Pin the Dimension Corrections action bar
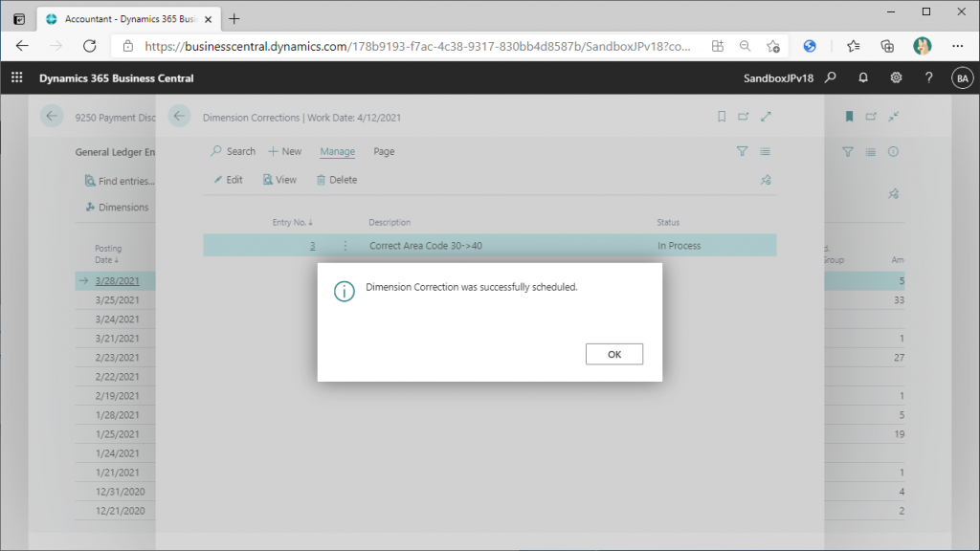The height and width of the screenshot is (551, 980). click(766, 180)
